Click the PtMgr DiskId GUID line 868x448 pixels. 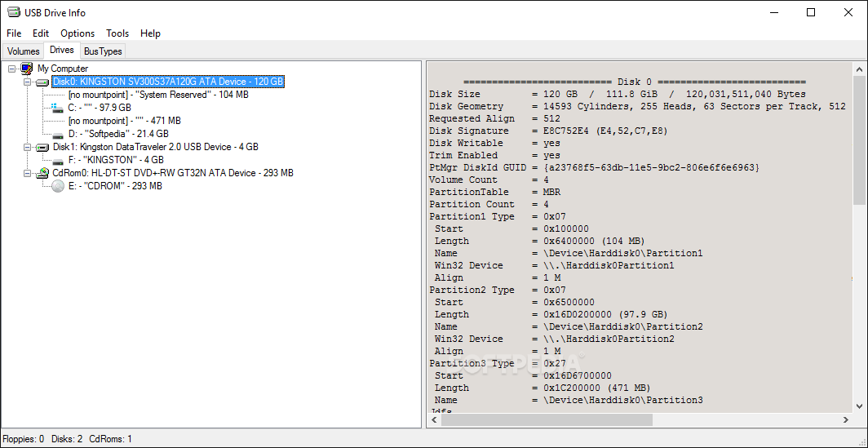point(595,167)
